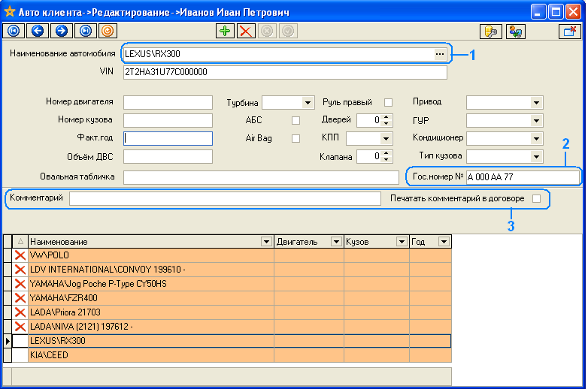The width and height of the screenshot is (588, 389).
Task: Open the КПП dropdown
Action: pyautogui.click(x=386, y=139)
